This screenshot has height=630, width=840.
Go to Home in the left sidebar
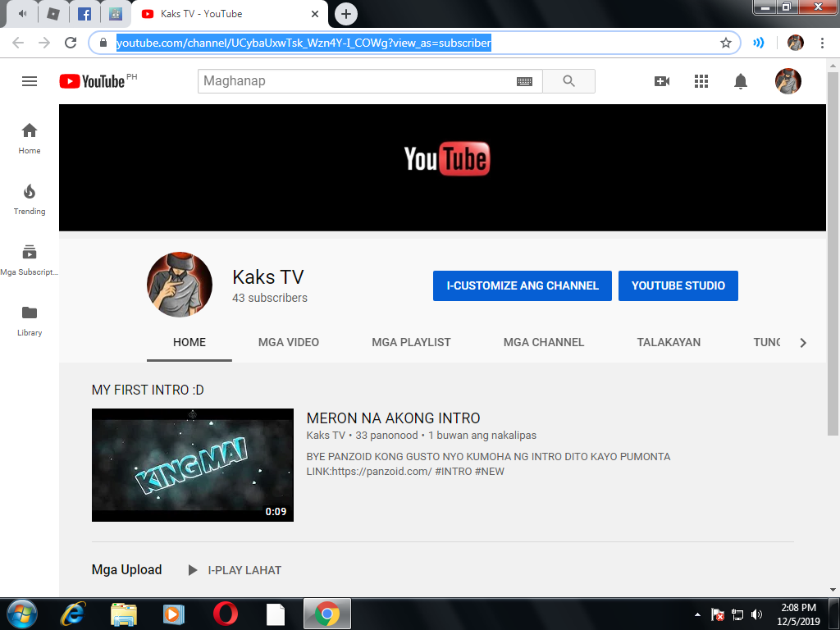(x=30, y=139)
